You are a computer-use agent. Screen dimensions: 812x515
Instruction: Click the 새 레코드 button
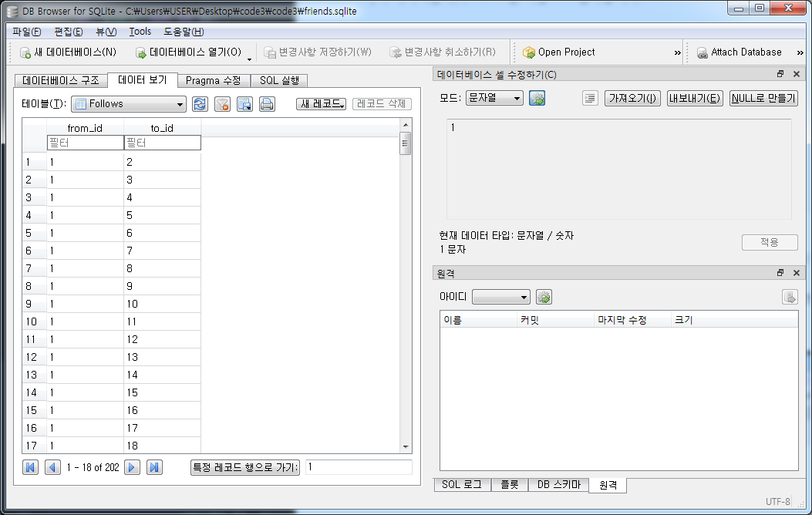[x=321, y=104]
